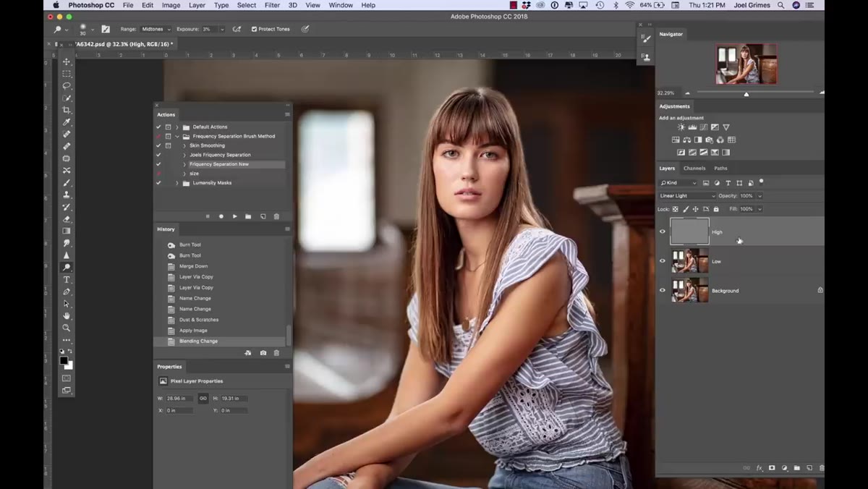Add Brightness/Contrast adjustment sun icon
Screen dimensions: 868x489
pyautogui.click(x=681, y=127)
